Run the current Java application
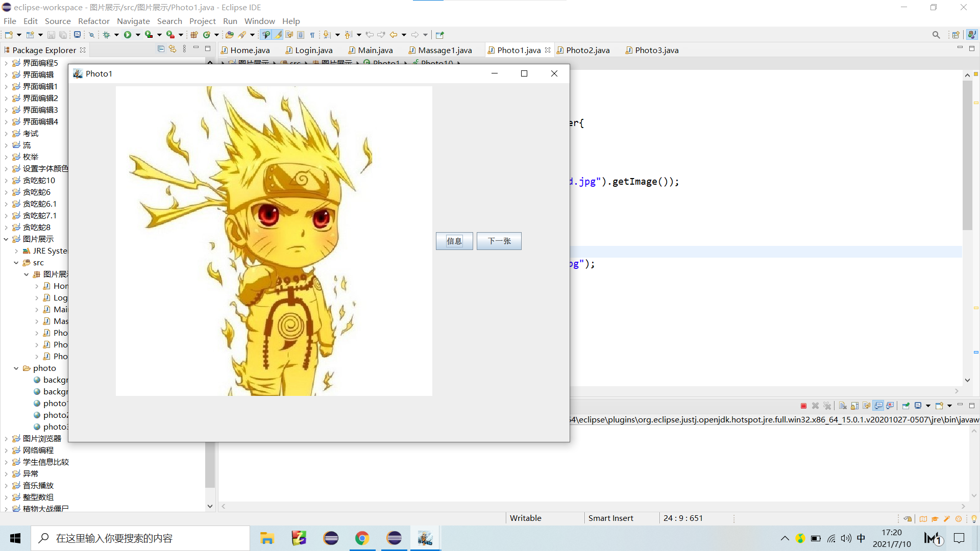Viewport: 980px width, 551px height. pyautogui.click(x=128, y=34)
